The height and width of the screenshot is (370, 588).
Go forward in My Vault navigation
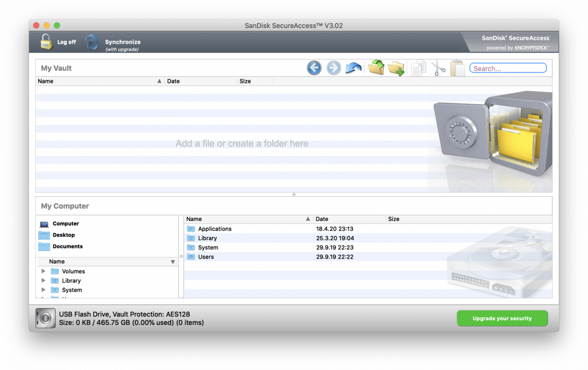click(333, 68)
